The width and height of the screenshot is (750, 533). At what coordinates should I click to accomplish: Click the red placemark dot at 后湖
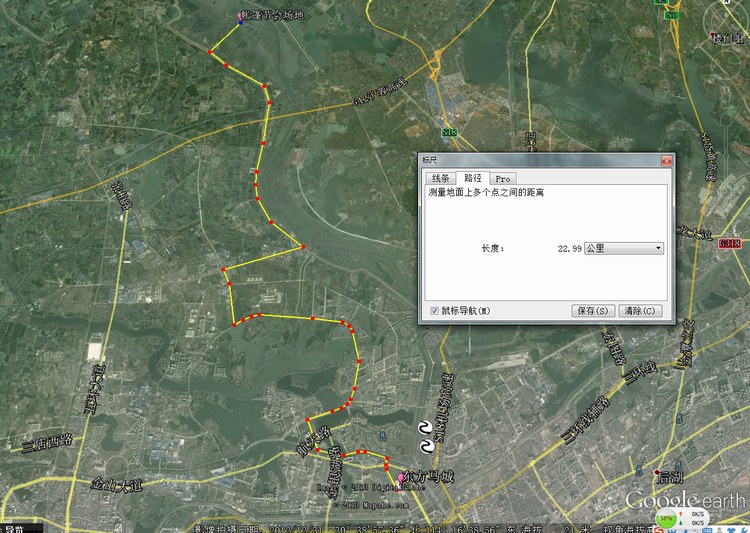point(657,472)
